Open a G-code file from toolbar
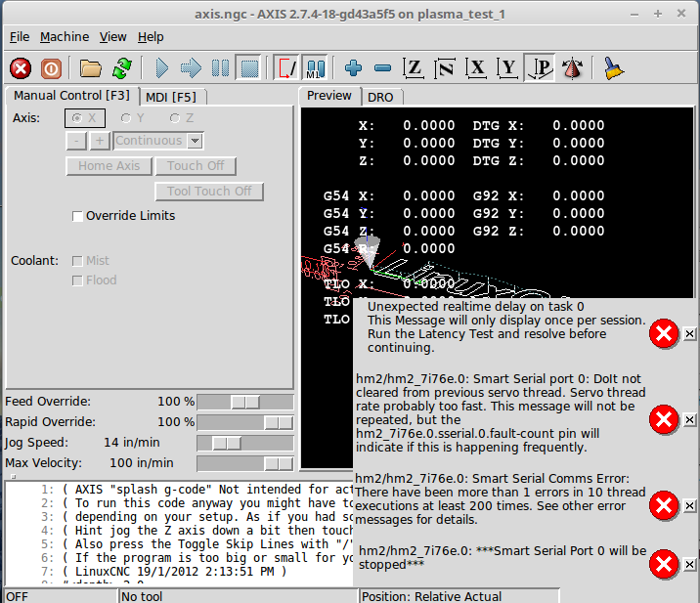700x603 pixels. (x=91, y=68)
